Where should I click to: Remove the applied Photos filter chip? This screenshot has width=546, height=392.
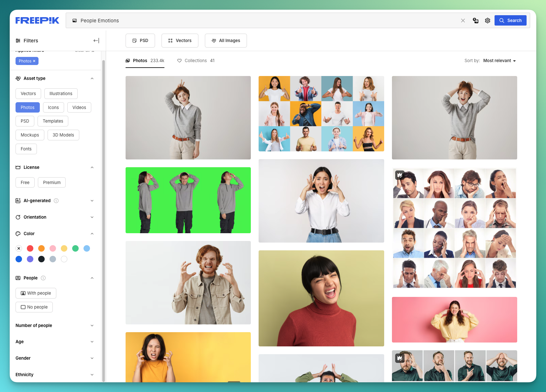point(34,61)
